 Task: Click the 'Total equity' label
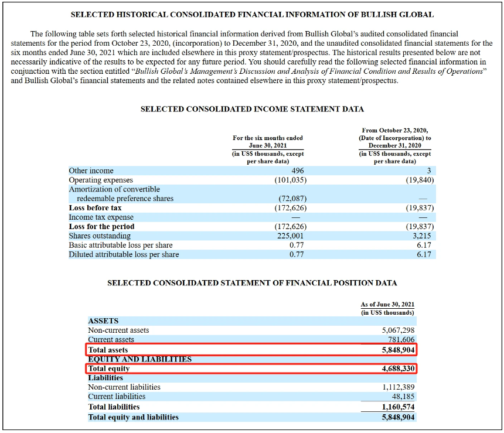108,369
